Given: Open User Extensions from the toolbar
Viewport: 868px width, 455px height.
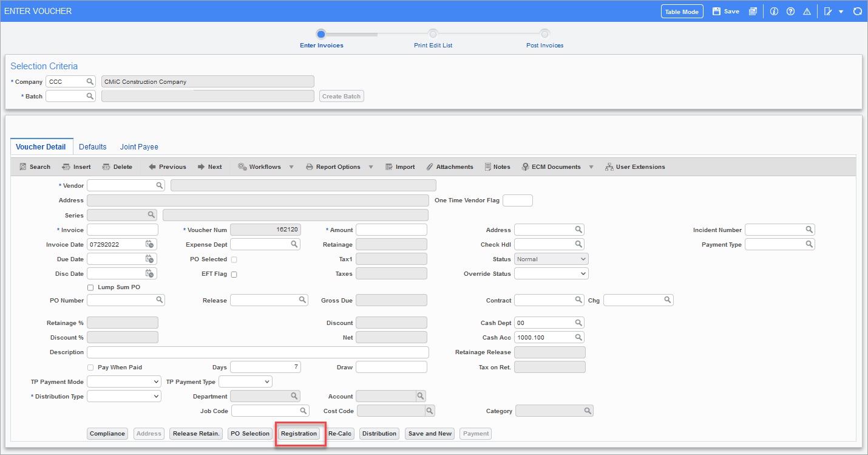Looking at the screenshot, I should pos(635,166).
